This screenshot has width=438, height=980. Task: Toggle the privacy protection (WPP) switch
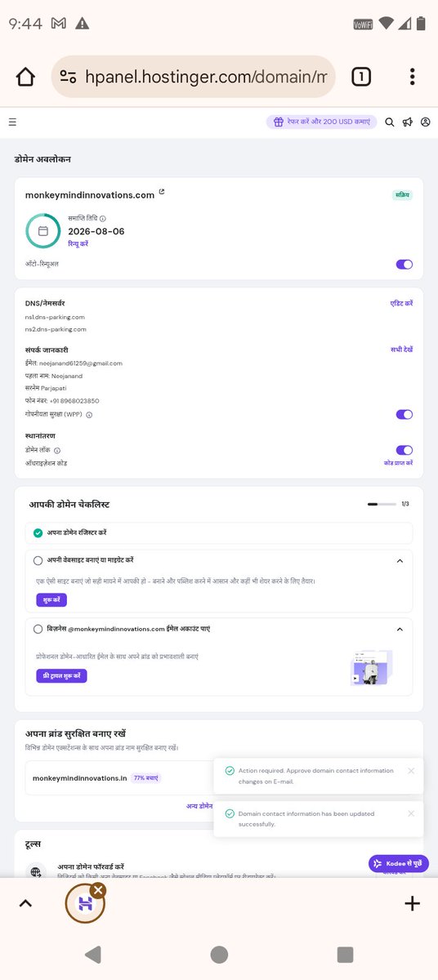(404, 414)
